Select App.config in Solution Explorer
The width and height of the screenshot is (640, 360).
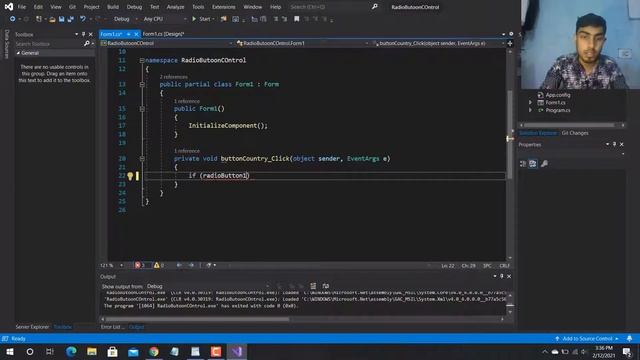[558, 95]
